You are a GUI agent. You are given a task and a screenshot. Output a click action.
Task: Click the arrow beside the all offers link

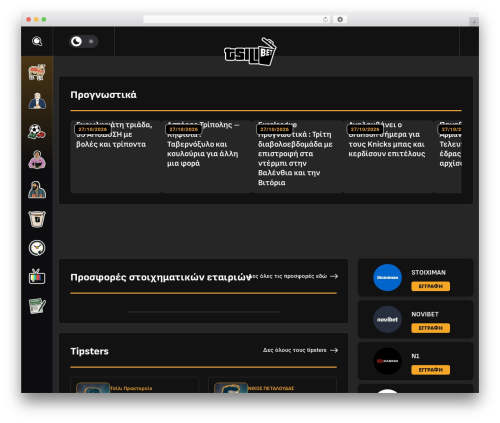point(334,276)
